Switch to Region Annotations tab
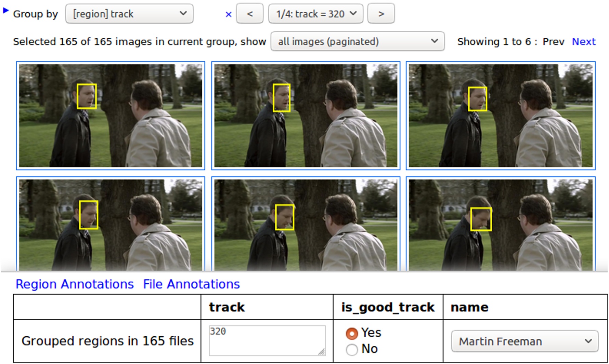609x364 pixels. click(75, 284)
